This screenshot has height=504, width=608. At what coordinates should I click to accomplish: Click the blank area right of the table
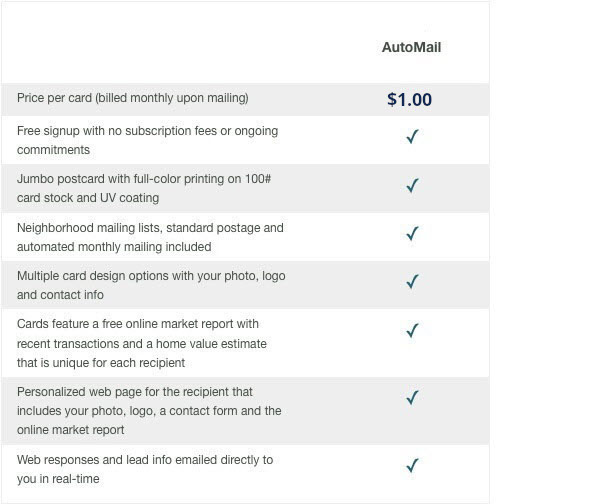[548, 250]
